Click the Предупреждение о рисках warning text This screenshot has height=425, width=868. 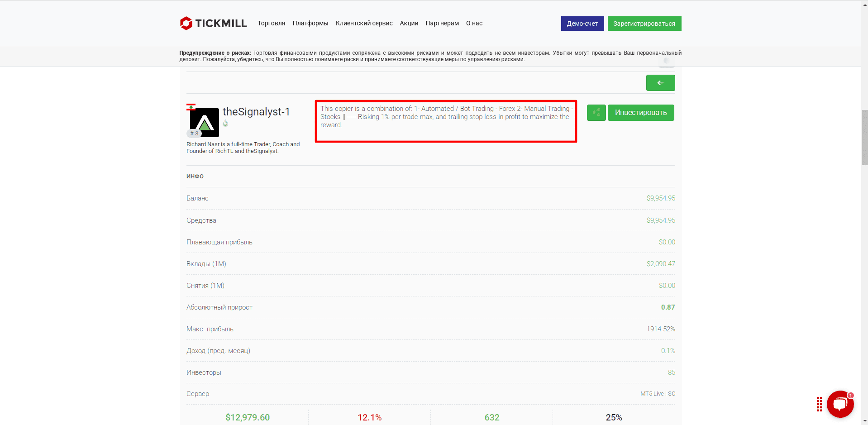pos(430,56)
